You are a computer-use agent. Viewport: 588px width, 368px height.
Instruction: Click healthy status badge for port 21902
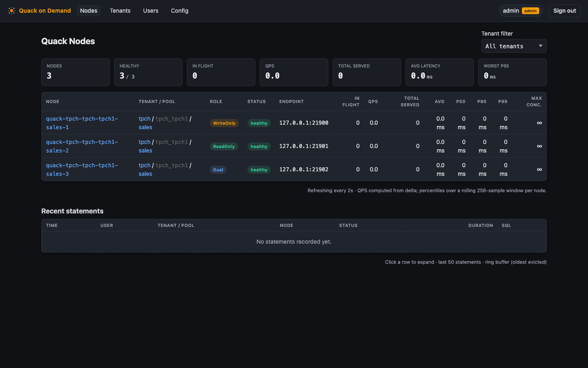tap(259, 170)
